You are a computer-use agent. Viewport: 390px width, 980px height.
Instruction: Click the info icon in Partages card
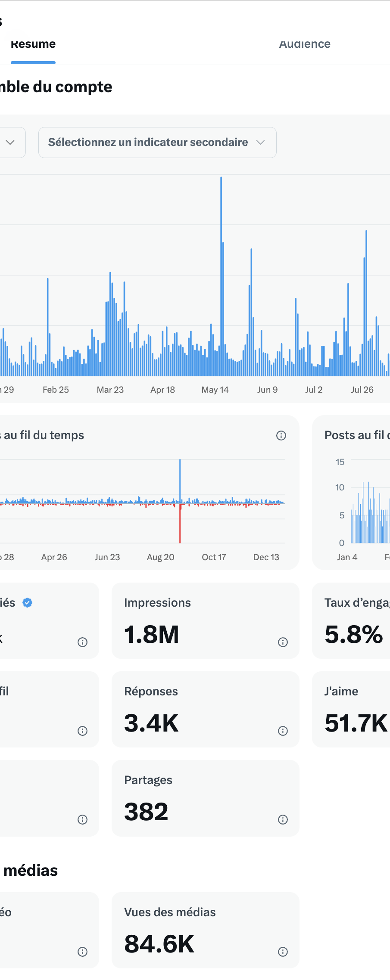(283, 819)
